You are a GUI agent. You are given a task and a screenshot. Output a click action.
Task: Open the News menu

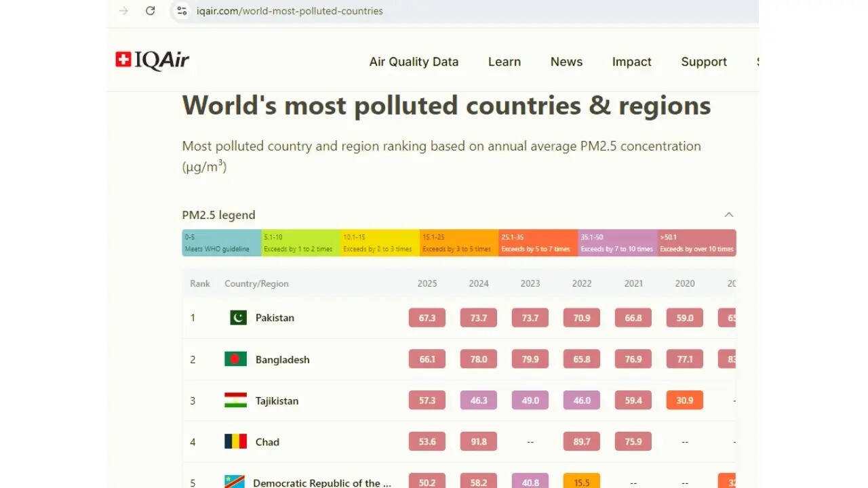pyautogui.click(x=566, y=62)
